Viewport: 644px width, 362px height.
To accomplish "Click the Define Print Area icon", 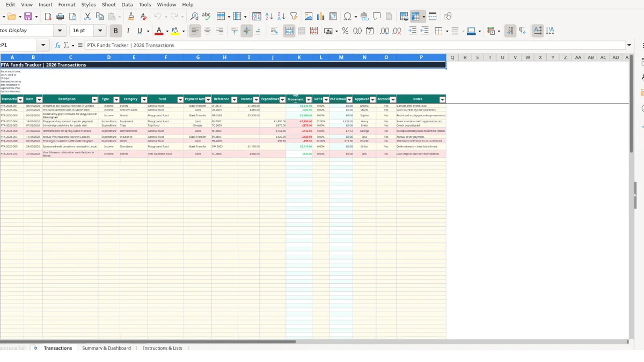I will pyautogui.click(x=405, y=17).
